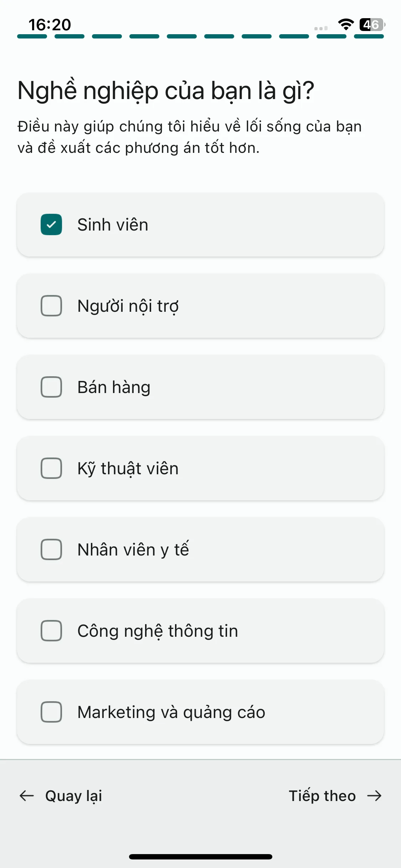Enable the Kỹ thuật viên checkbox
401x868 pixels.
point(51,468)
